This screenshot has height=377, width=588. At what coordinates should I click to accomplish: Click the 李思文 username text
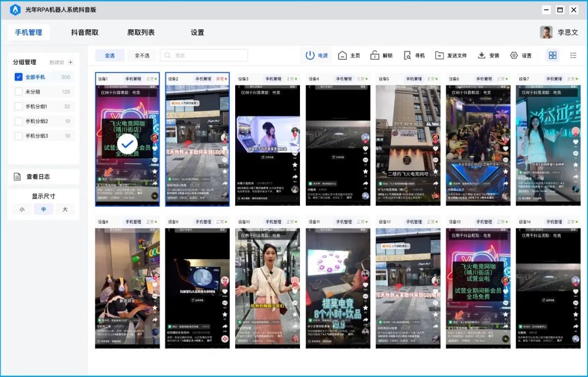pos(568,32)
